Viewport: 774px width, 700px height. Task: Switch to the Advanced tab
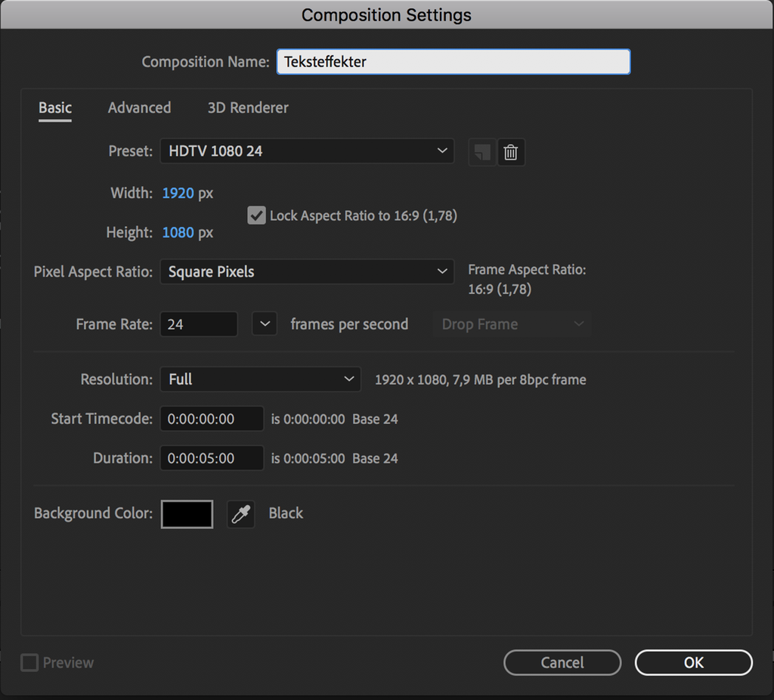pyautogui.click(x=140, y=107)
